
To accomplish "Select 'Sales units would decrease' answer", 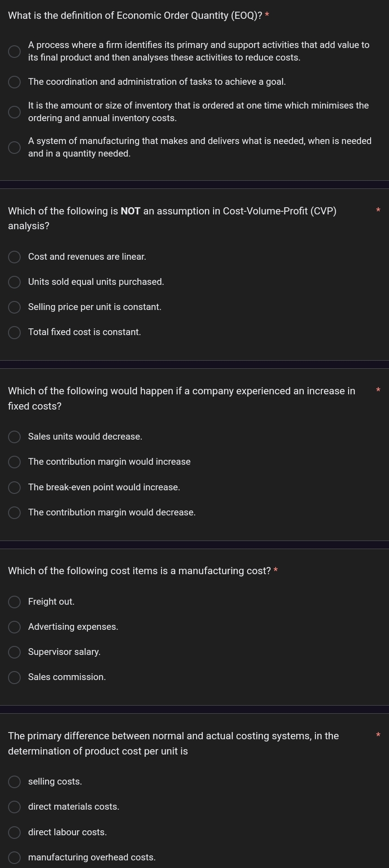I will point(14,437).
